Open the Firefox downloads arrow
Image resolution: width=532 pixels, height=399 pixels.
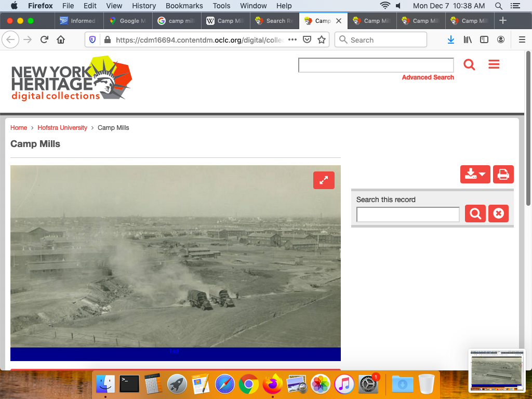coord(451,40)
